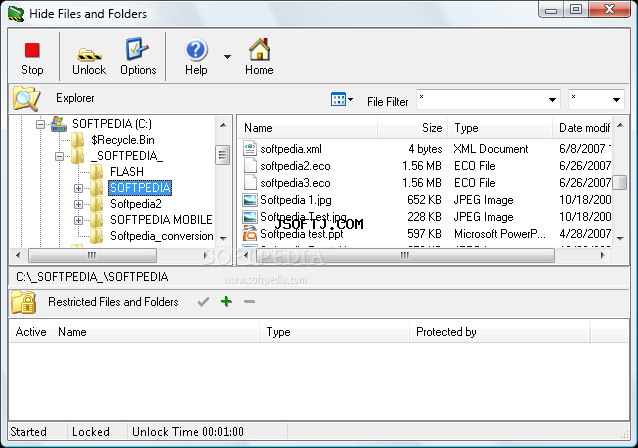Click the Help question mark icon

(196, 50)
